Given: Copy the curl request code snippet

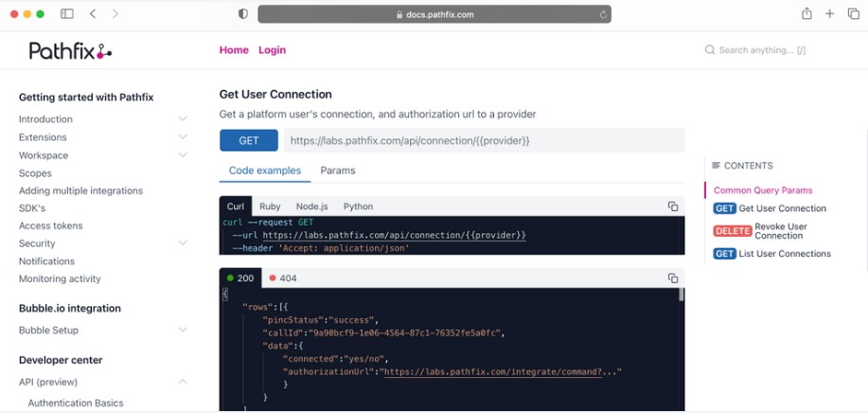Looking at the screenshot, I should 673,206.
